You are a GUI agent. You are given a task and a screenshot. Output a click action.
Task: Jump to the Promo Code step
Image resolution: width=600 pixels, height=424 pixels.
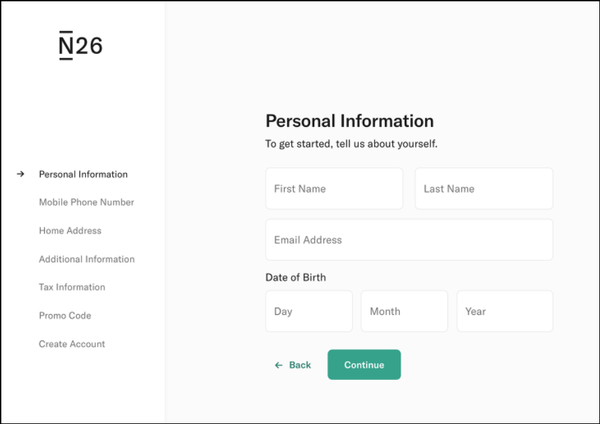[x=66, y=316]
